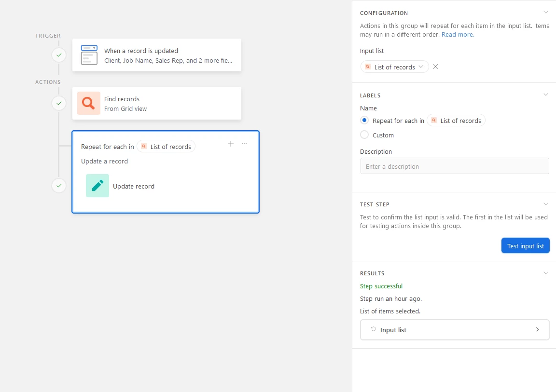Click the Find records step's checkmark

pos(59,103)
